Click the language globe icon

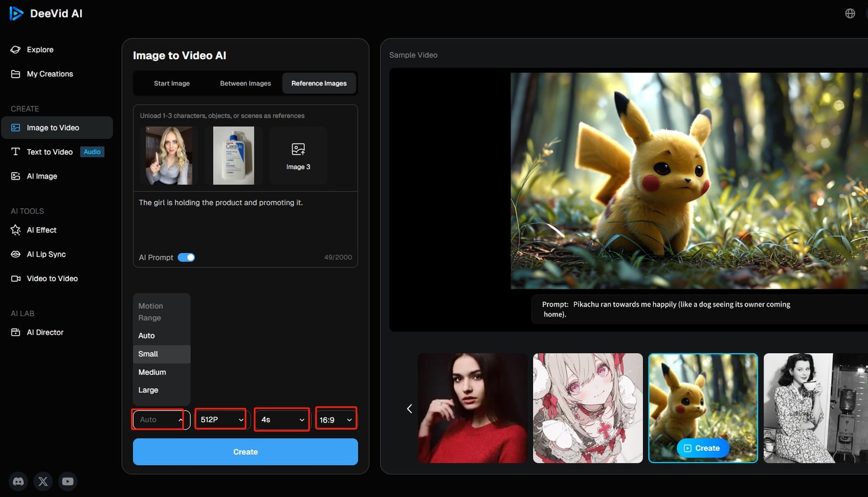coord(850,13)
